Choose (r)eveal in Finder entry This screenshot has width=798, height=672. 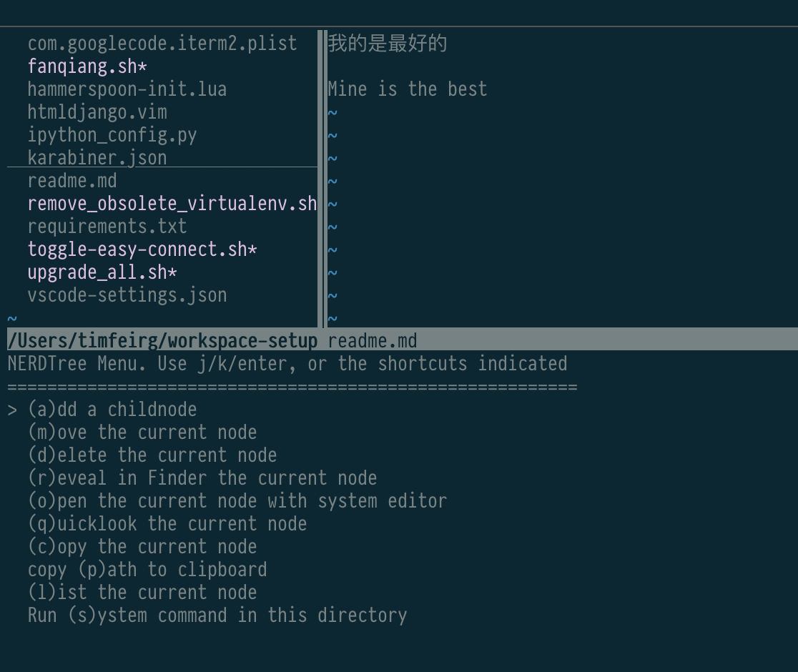[x=202, y=478]
